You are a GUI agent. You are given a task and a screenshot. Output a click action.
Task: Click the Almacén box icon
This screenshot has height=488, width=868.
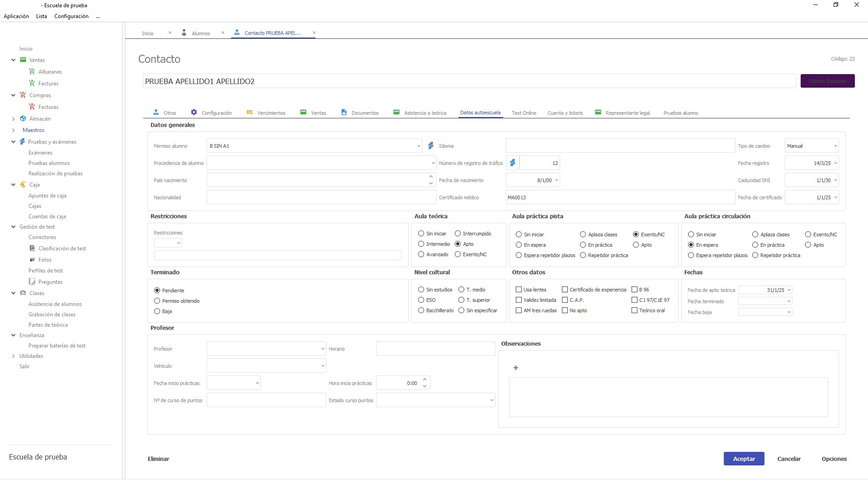[x=23, y=118]
